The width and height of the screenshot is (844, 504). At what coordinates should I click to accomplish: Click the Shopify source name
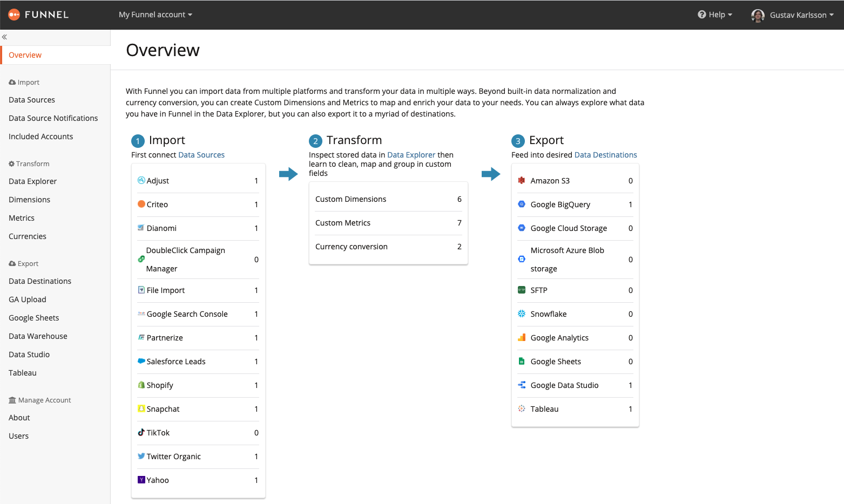tap(160, 385)
